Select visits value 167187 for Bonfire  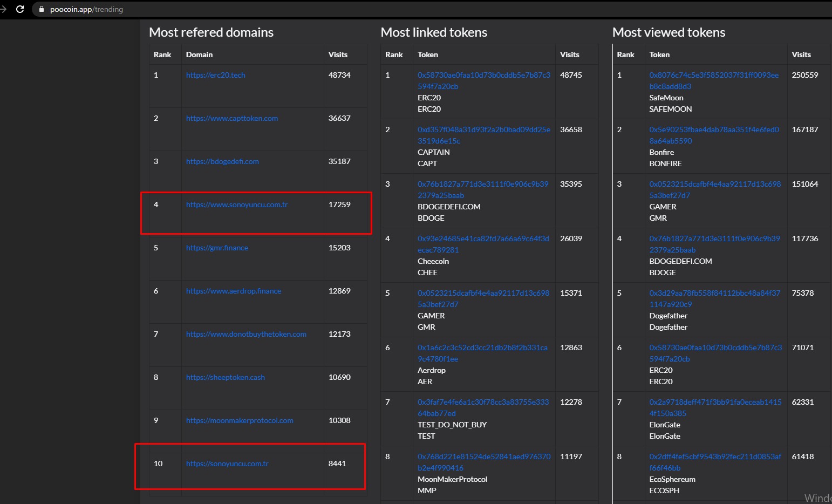(x=804, y=130)
